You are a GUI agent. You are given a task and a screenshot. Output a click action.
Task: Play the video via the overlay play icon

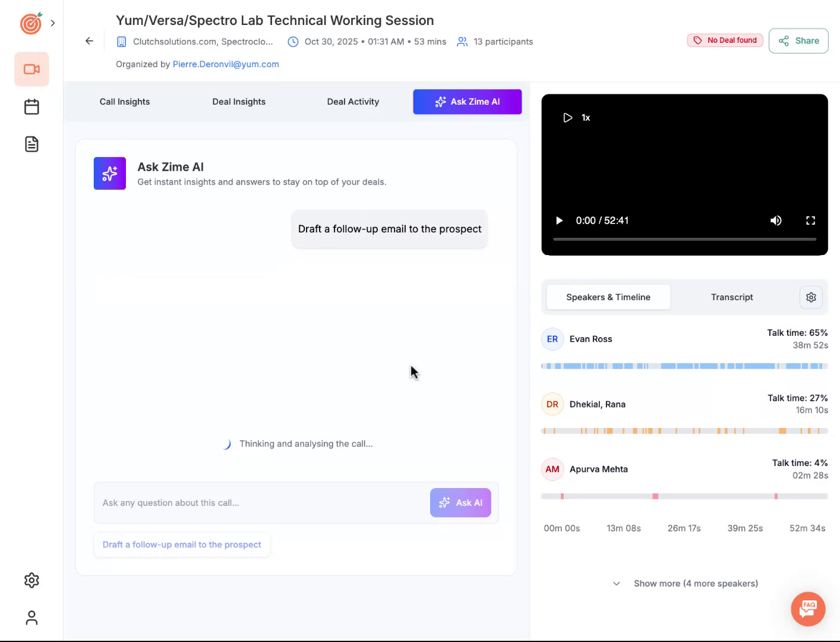[x=567, y=118]
